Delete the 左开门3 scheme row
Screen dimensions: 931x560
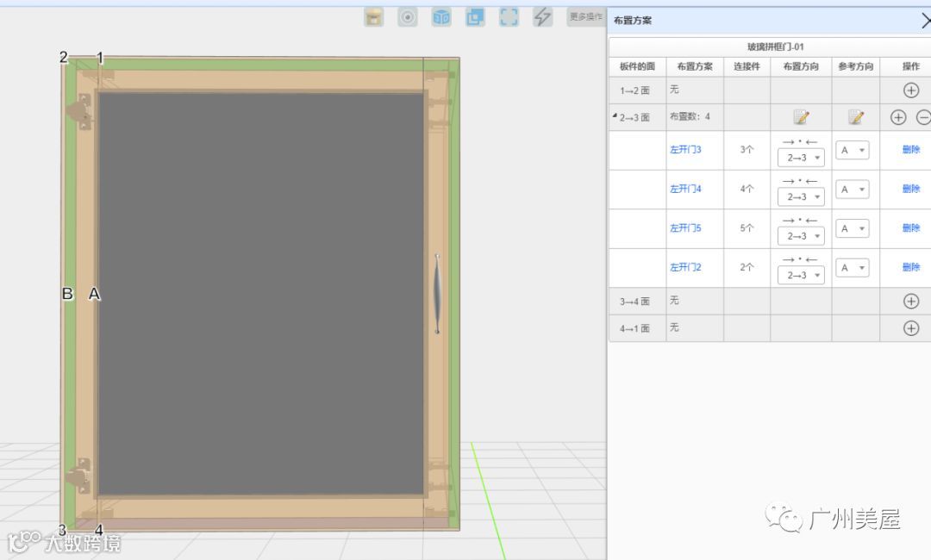911,150
